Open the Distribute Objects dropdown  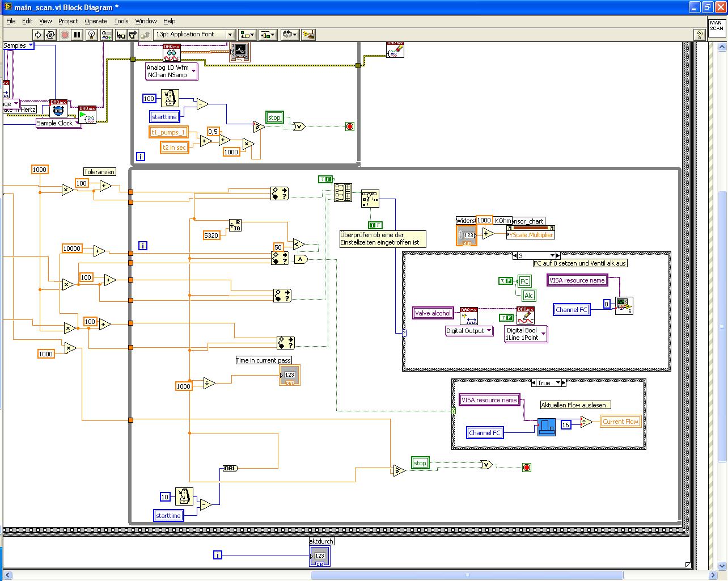pos(268,35)
